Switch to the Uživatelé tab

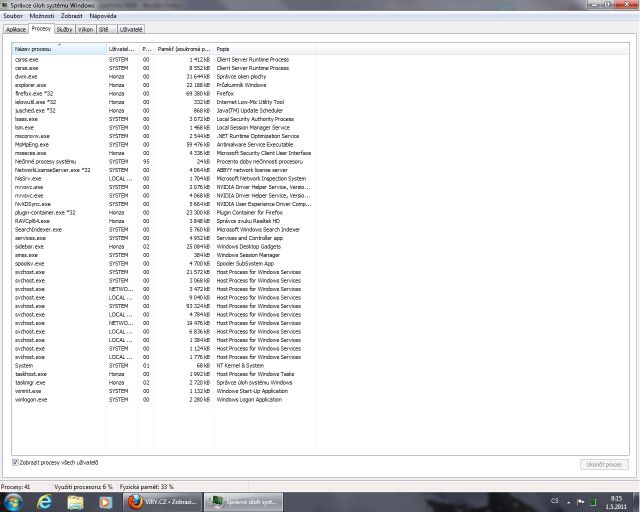pyautogui.click(x=131, y=29)
